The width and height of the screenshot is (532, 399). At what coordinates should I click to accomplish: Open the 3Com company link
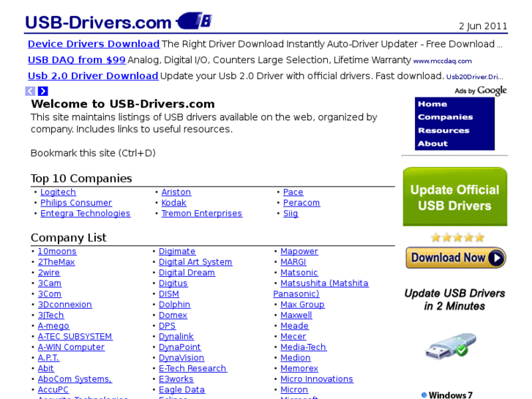pyautogui.click(x=50, y=294)
